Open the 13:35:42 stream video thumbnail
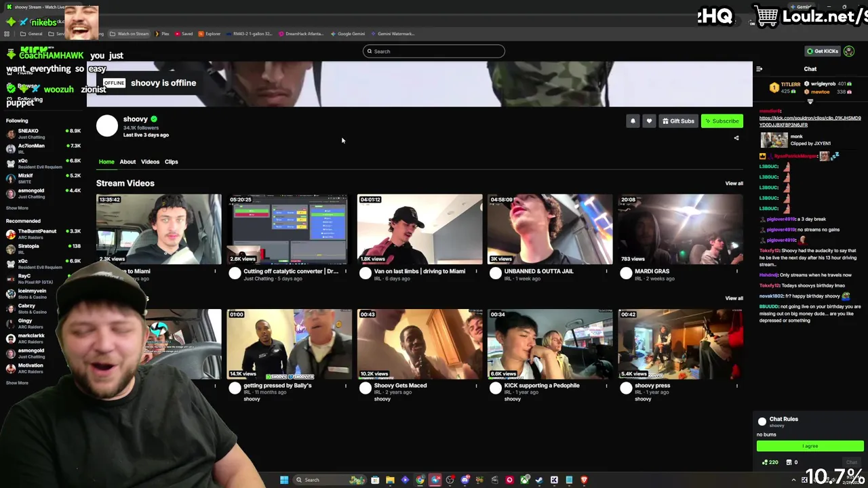The image size is (868, 488). 159,229
